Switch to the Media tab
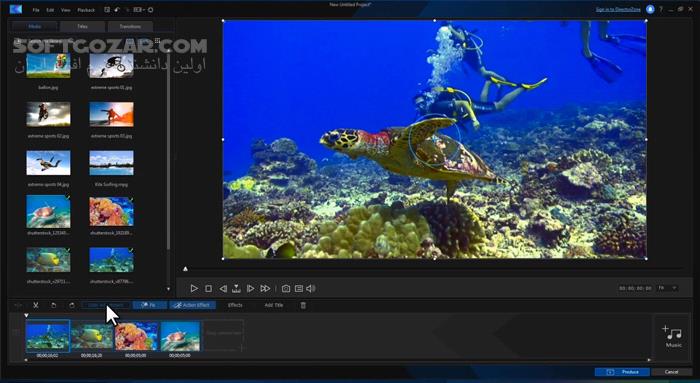 (35, 26)
